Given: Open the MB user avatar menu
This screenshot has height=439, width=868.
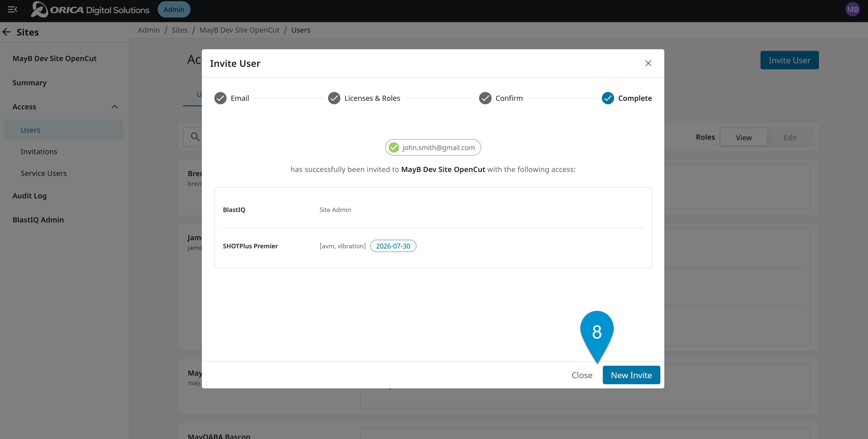Looking at the screenshot, I should click(x=853, y=9).
